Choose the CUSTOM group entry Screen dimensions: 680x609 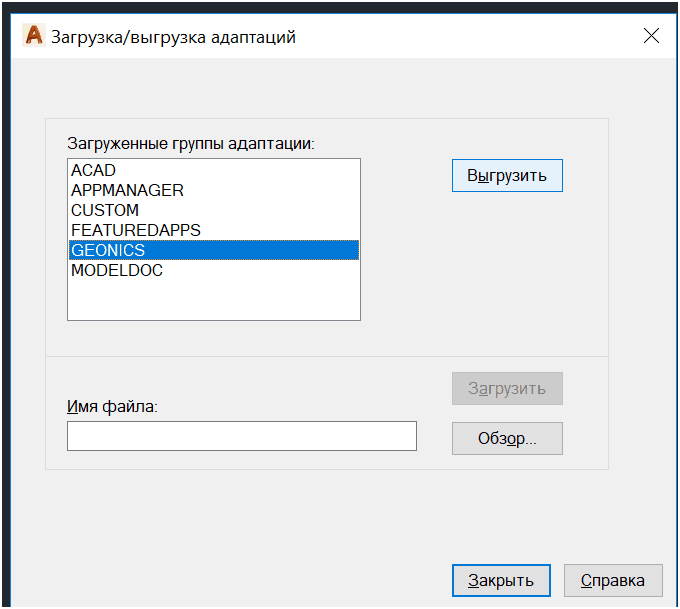click(105, 210)
